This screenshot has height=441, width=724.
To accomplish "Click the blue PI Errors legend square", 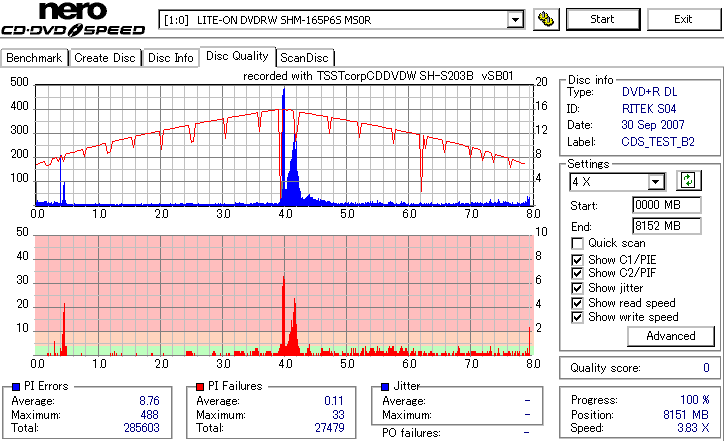I will (x=16, y=387).
